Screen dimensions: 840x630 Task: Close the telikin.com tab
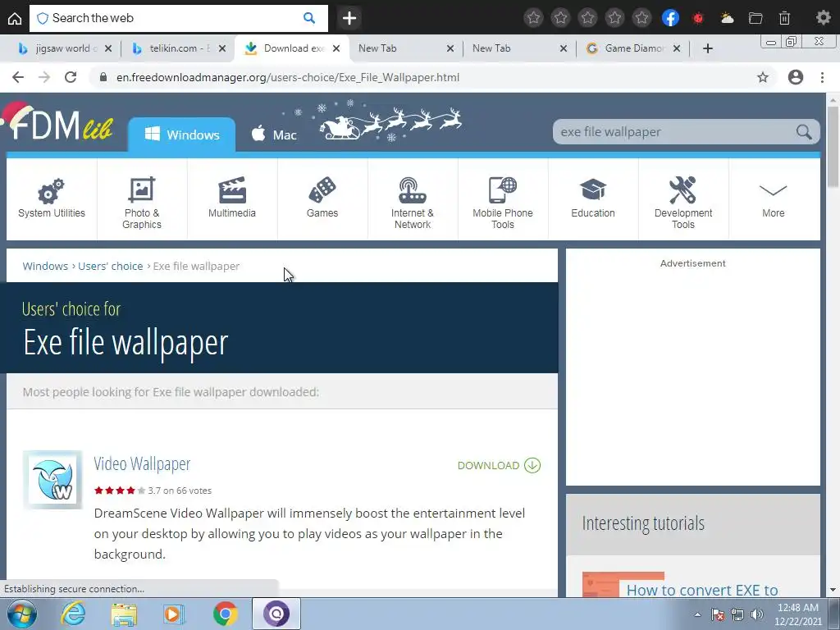(221, 48)
